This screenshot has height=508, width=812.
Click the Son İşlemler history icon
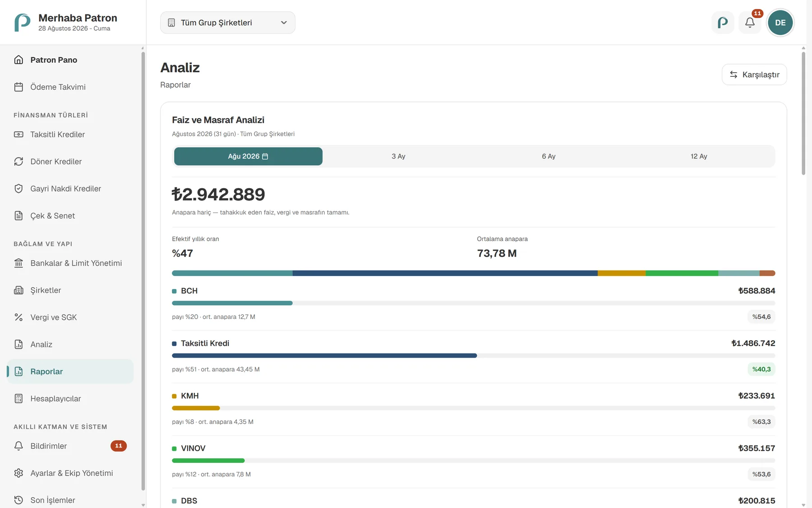tap(18, 500)
